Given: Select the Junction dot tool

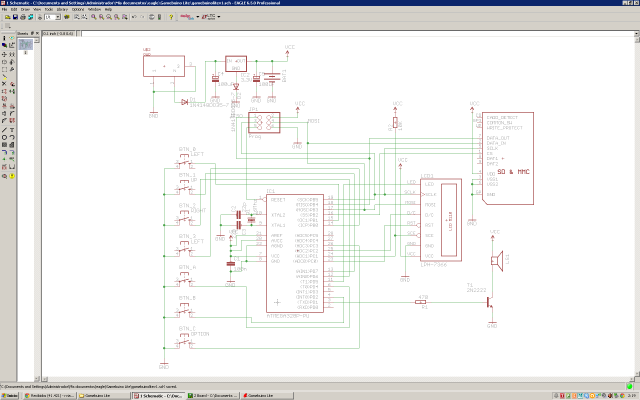Looking at the screenshot, I should 4,159.
